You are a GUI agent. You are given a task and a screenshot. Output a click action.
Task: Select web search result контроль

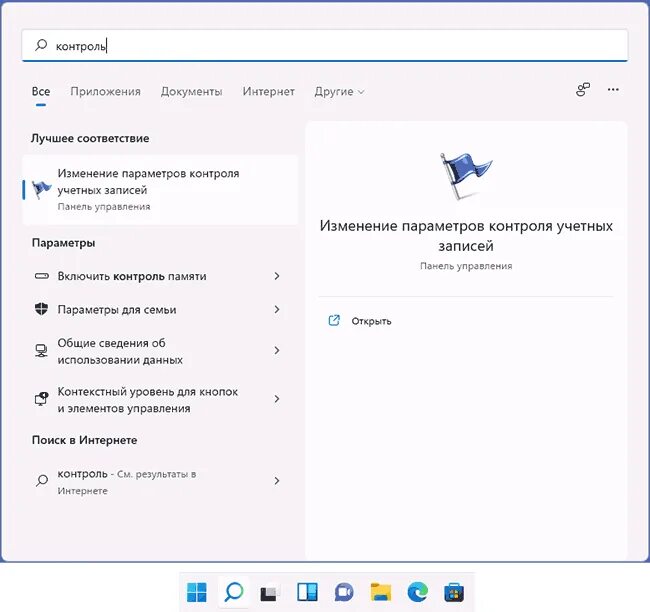pos(160,481)
